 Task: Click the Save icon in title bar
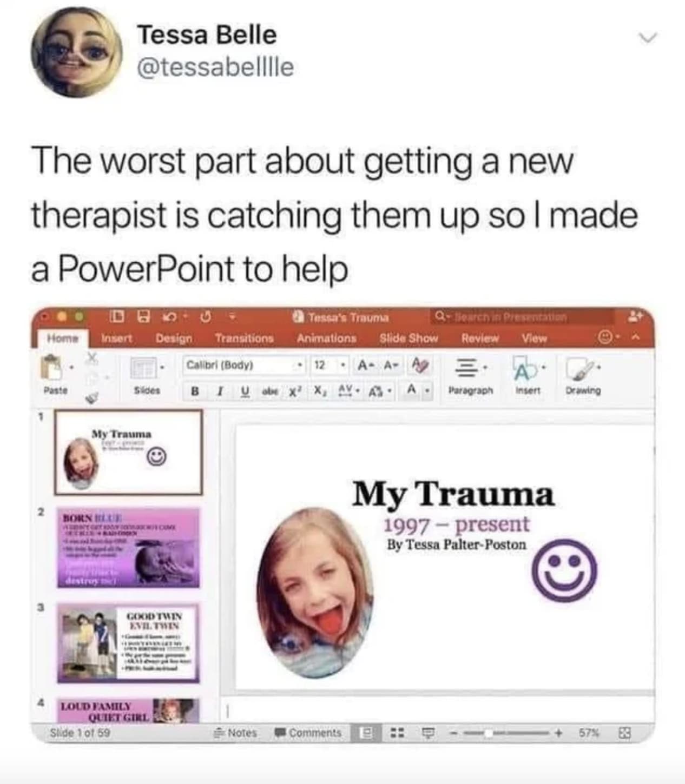tap(143, 316)
